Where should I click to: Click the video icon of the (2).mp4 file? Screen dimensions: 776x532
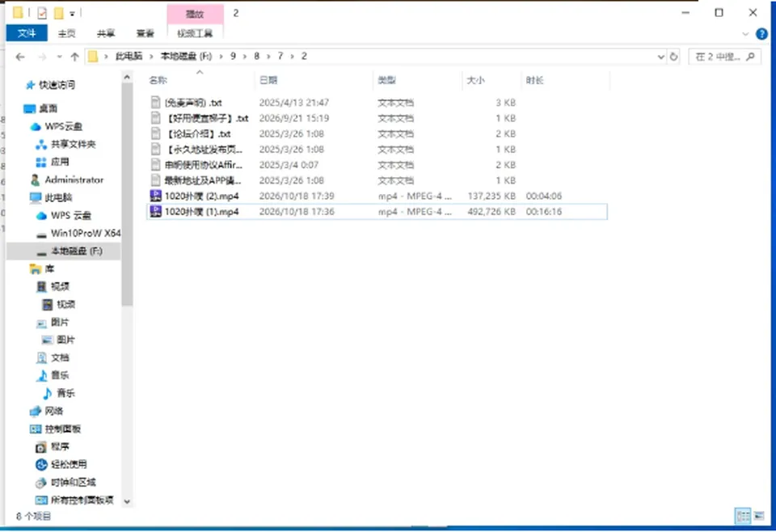point(156,196)
